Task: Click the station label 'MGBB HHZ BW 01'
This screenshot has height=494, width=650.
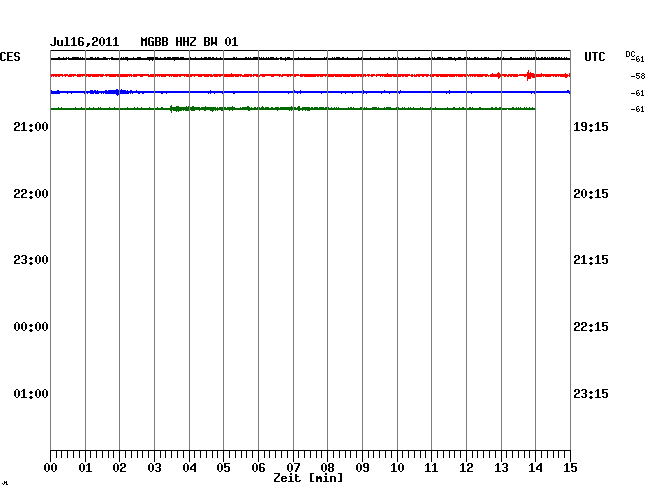Action: tap(189, 42)
